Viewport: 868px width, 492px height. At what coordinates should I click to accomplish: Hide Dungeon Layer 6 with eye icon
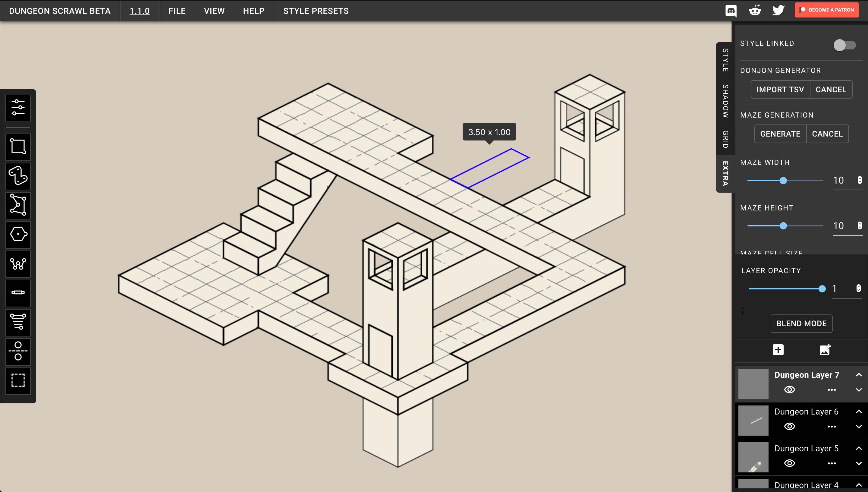789,427
